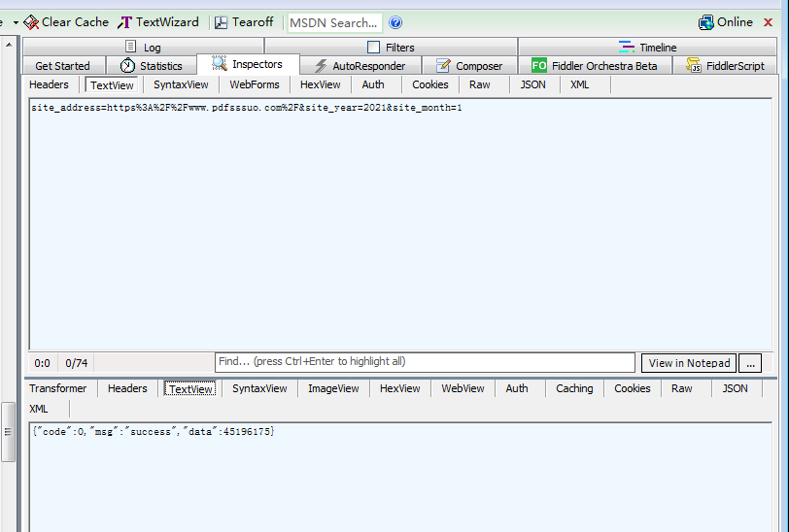Screen dimensions: 789x532
Task: Click the left pane vertical scrollbar thumb
Action: tap(8, 431)
